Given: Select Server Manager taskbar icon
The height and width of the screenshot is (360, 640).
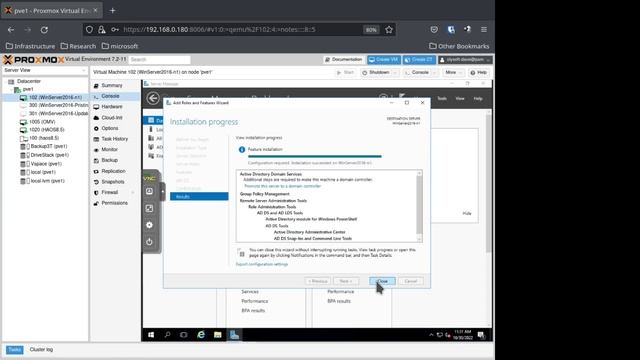Looking at the screenshot, I should [234, 335].
